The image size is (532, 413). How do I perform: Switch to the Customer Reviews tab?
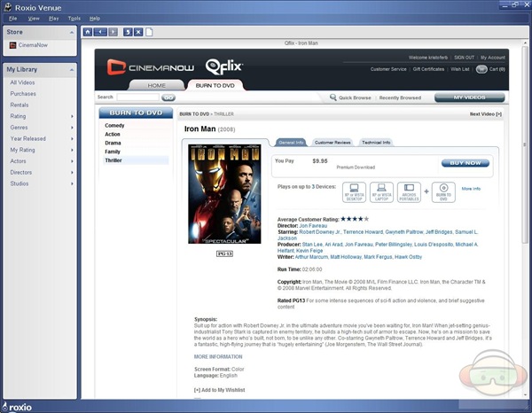pyautogui.click(x=332, y=142)
